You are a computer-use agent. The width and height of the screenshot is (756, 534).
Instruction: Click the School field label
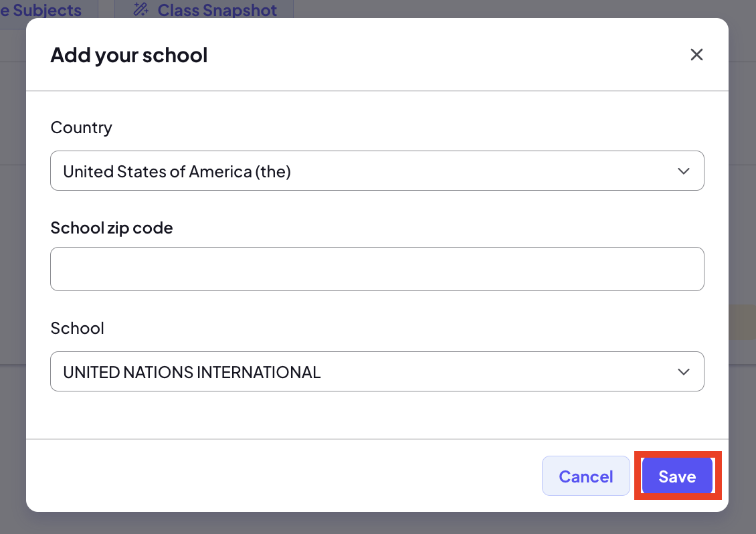click(77, 328)
